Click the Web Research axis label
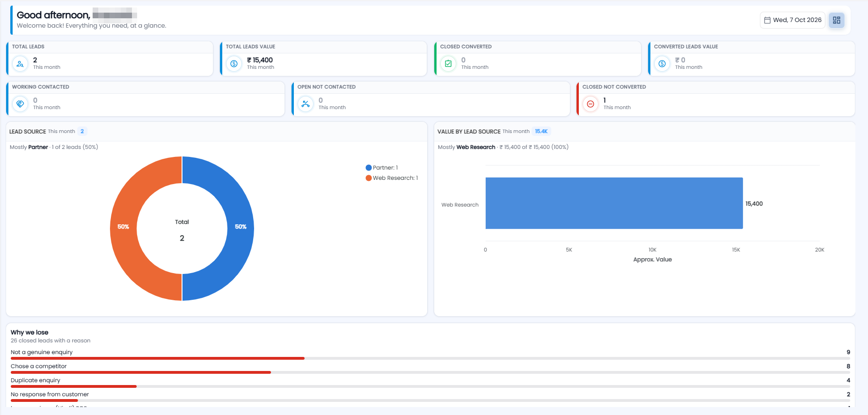 click(460, 205)
